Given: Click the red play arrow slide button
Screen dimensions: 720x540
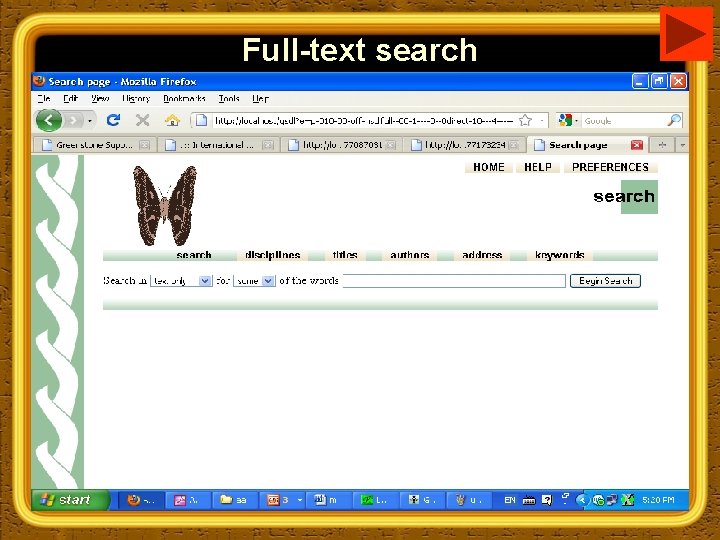Looking at the screenshot, I should [686, 34].
